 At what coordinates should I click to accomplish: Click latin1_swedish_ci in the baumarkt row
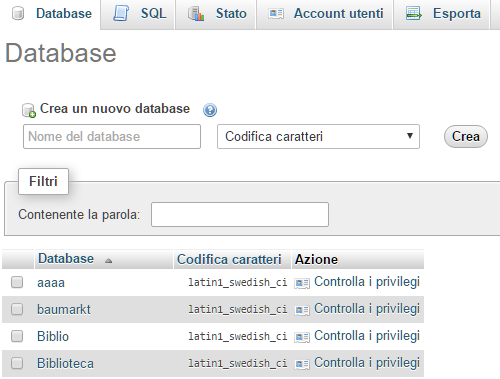click(238, 310)
